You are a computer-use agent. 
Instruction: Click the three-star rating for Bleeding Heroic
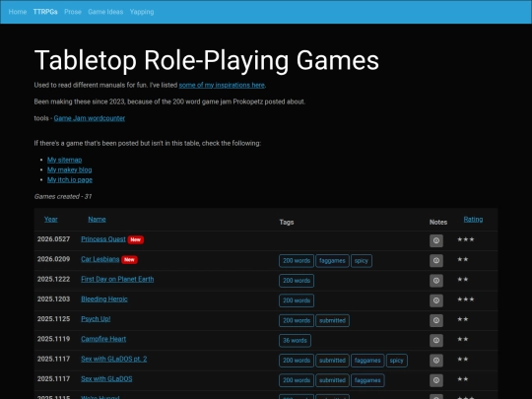(x=465, y=299)
